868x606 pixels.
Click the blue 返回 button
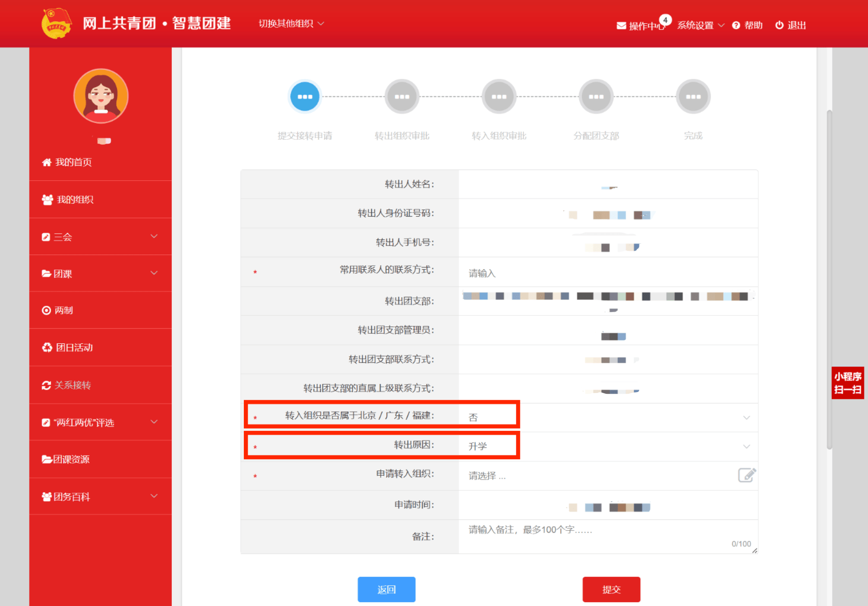click(x=386, y=589)
